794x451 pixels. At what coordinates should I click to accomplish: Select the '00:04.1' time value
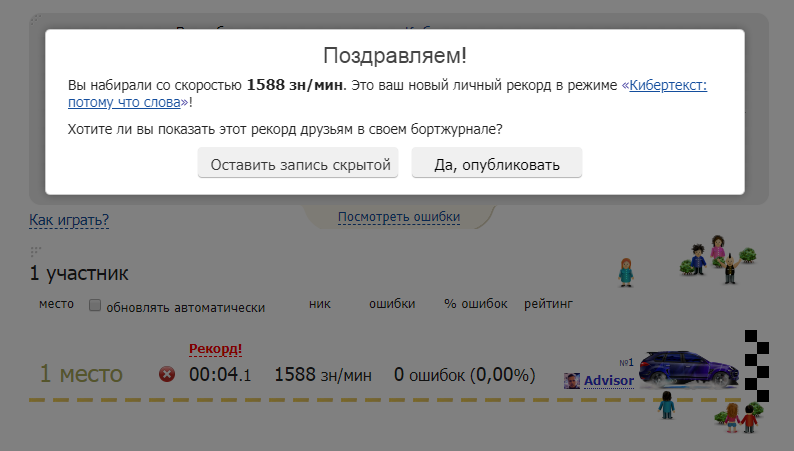[220, 375]
